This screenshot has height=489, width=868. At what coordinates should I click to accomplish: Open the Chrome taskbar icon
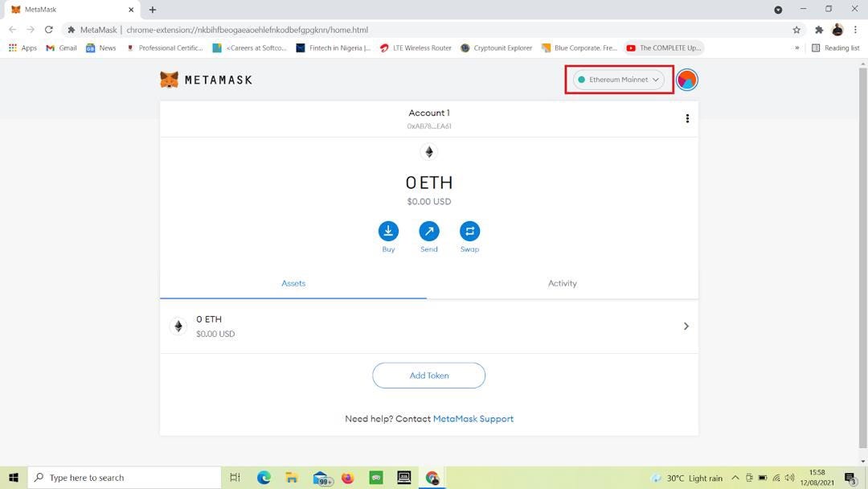click(x=432, y=478)
